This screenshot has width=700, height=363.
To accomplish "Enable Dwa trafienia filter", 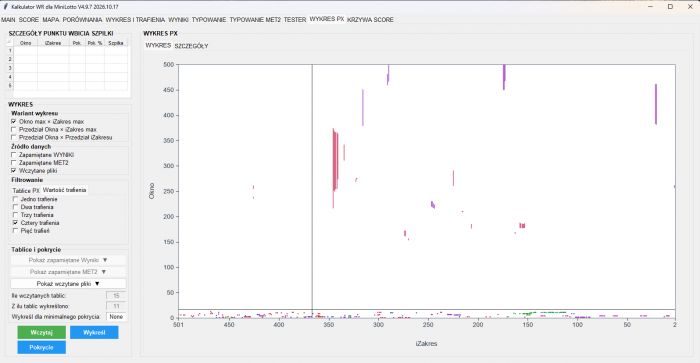I will click(x=16, y=207).
